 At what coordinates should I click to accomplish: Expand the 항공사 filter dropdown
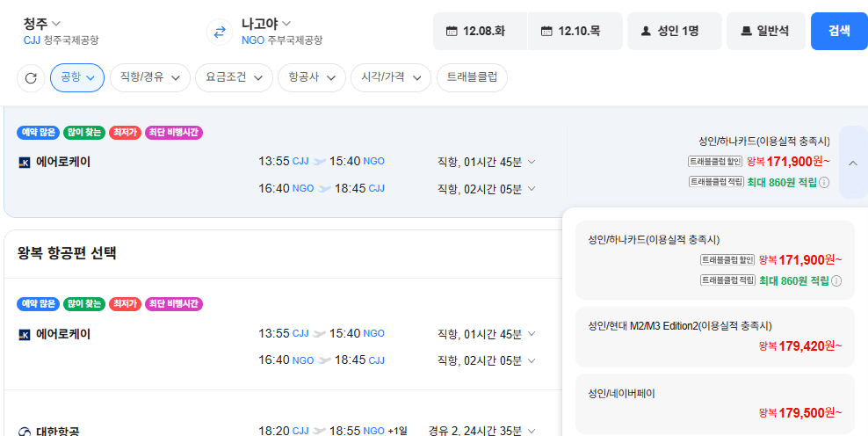coord(312,77)
